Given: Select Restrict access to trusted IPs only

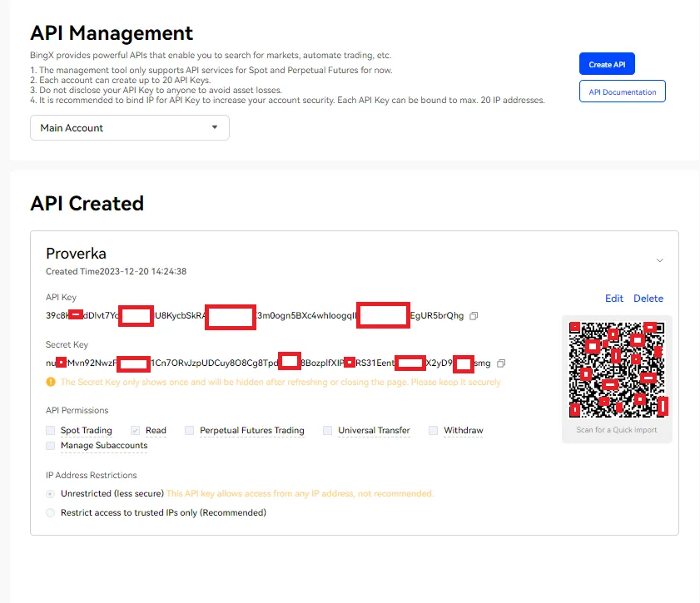Looking at the screenshot, I should coord(52,513).
